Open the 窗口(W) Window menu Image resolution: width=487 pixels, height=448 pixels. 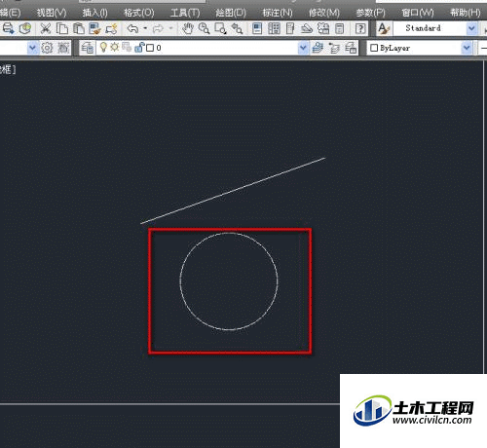point(418,13)
